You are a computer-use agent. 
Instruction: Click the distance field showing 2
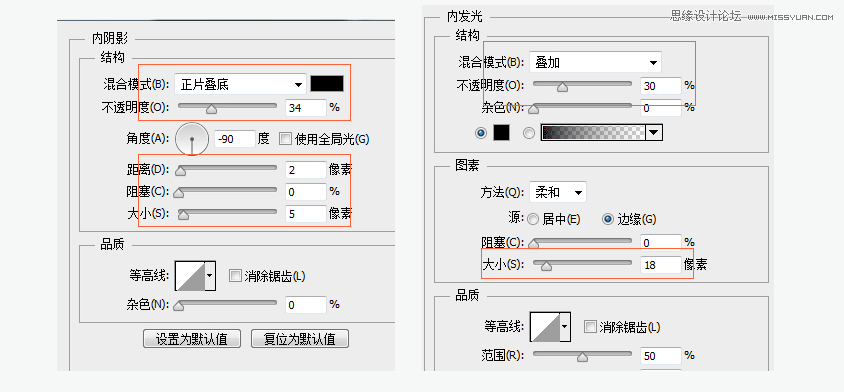[306, 170]
